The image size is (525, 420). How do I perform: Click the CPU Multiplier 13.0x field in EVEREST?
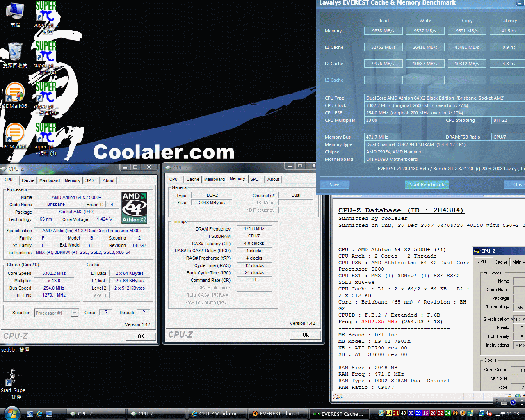point(383,120)
